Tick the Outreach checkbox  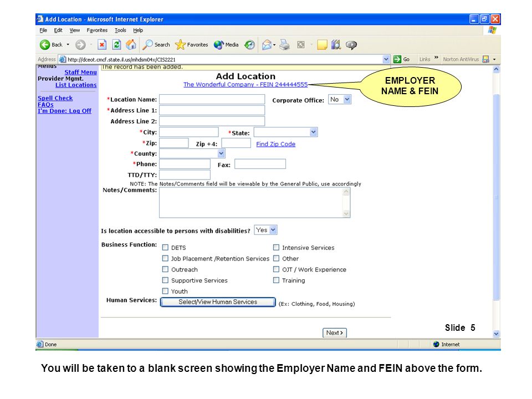(165, 269)
